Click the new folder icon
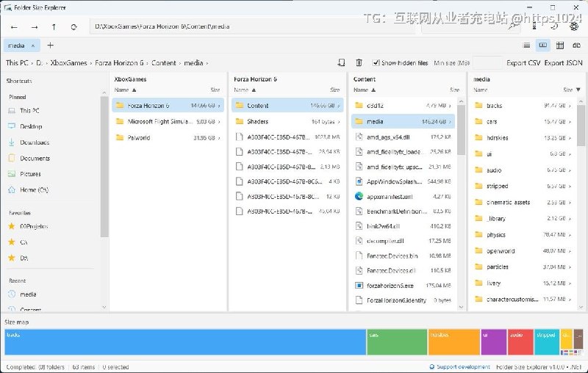Screen dimensions: 588x373 [x=341, y=62]
